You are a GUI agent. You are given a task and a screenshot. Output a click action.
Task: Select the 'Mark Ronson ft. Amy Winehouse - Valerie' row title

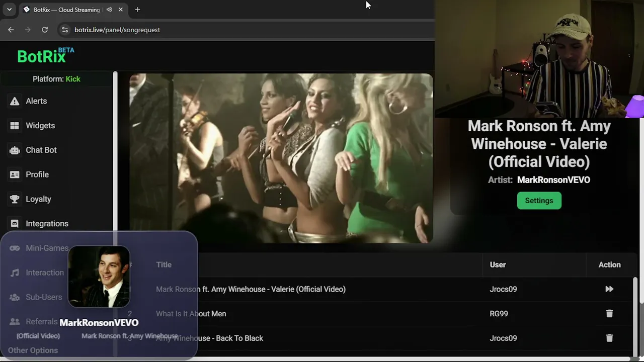click(x=251, y=289)
